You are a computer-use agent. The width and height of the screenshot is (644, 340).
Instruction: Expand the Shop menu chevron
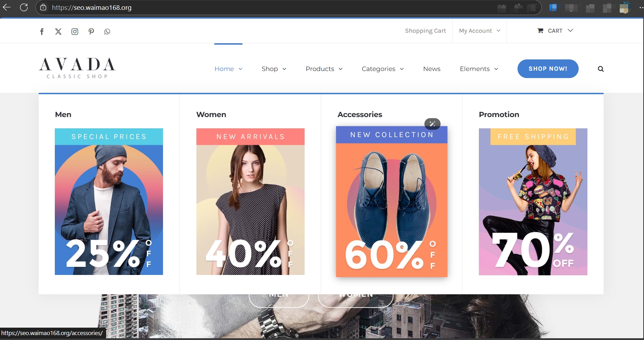[284, 69]
